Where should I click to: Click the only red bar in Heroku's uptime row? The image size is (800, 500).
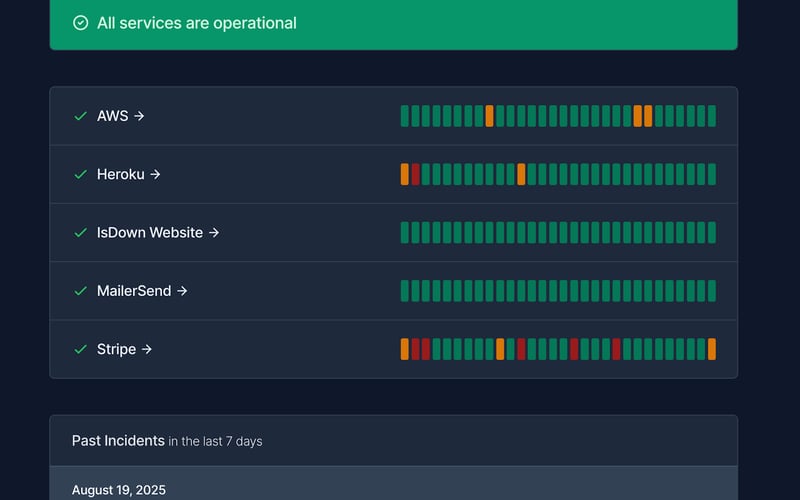(x=415, y=174)
